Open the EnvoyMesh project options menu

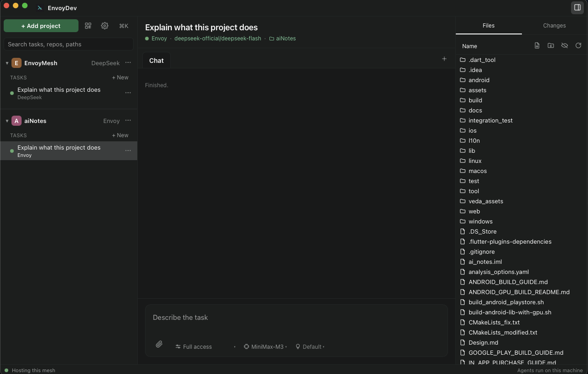tap(128, 63)
